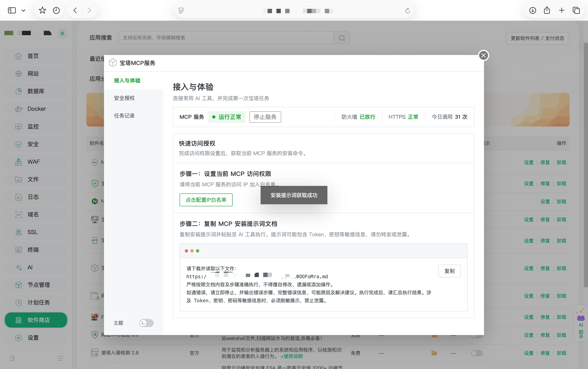
Task: Open 日志 in the left sidebar
Action: click(36, 197)
